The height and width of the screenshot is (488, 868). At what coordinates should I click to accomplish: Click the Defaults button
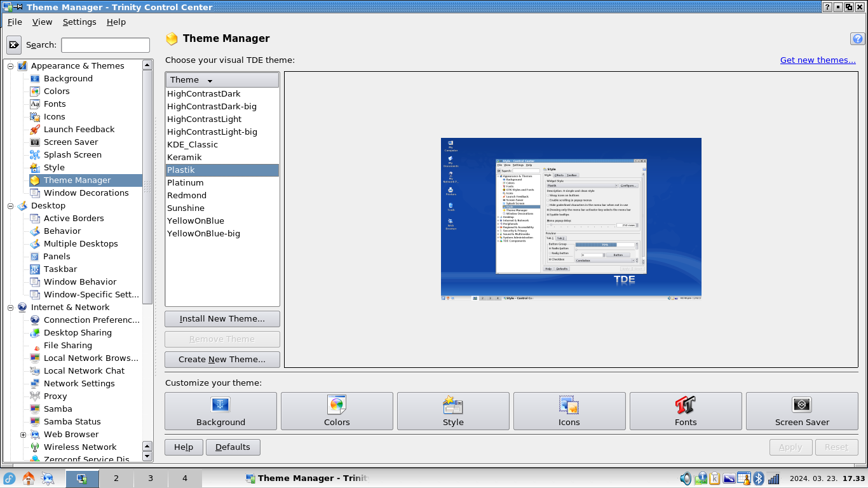pyautogui.click(x=233, y=447)
